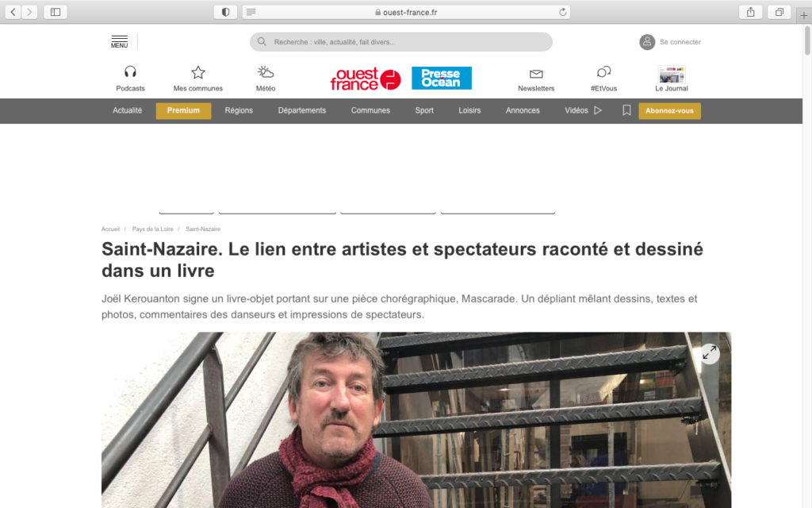Click the Presse Océan logo
812x508 pixels.
(442, 79)
